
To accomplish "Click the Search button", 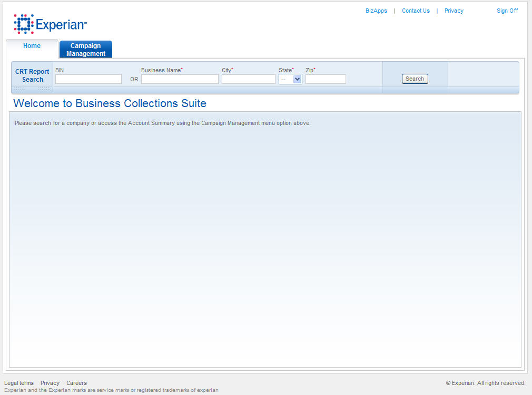I will [415, 79].
